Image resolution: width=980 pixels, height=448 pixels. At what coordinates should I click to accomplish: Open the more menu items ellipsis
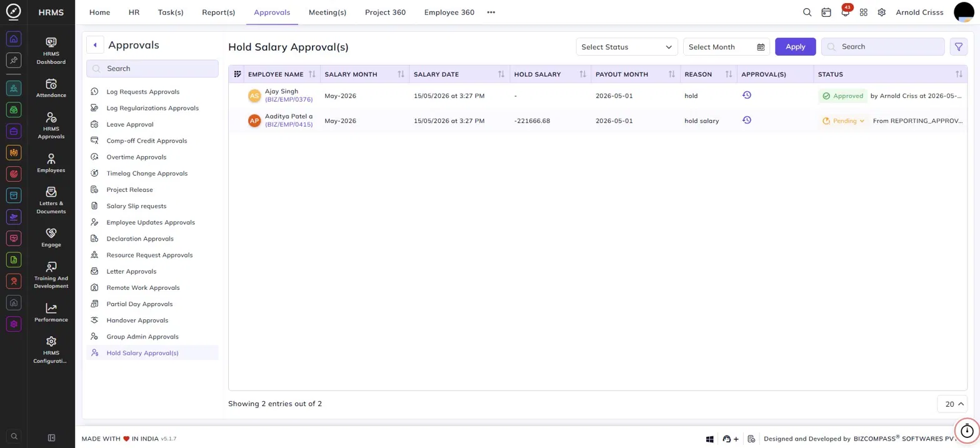[x=491, y=12]
